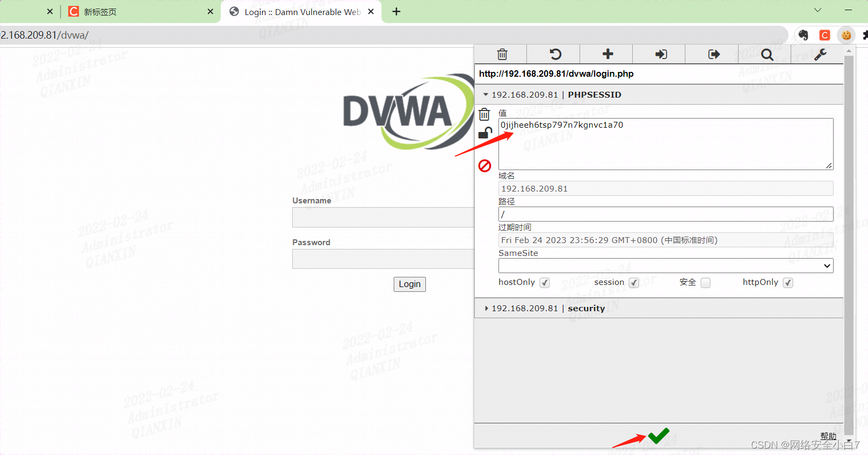Click the Login button on DVWA page

click(410, 284)
